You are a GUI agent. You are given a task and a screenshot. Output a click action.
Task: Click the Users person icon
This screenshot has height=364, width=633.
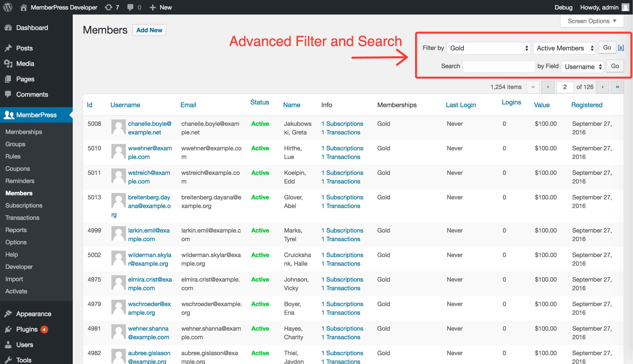(x=8, y=345)
